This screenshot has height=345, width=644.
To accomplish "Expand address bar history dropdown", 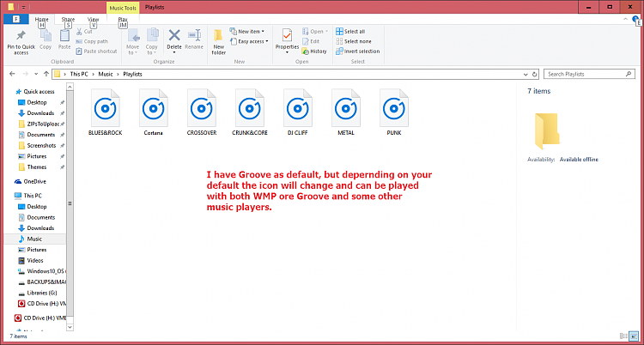I will (526, 75).
